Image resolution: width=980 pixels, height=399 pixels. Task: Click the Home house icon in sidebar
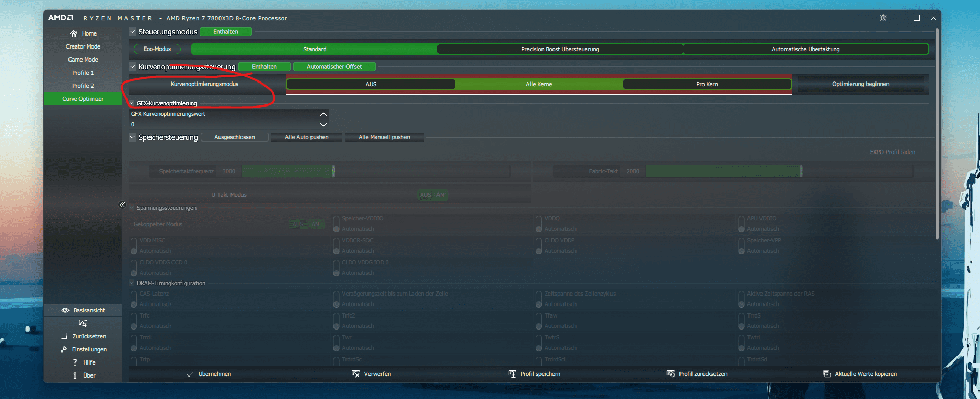click(x=74, y=33)
